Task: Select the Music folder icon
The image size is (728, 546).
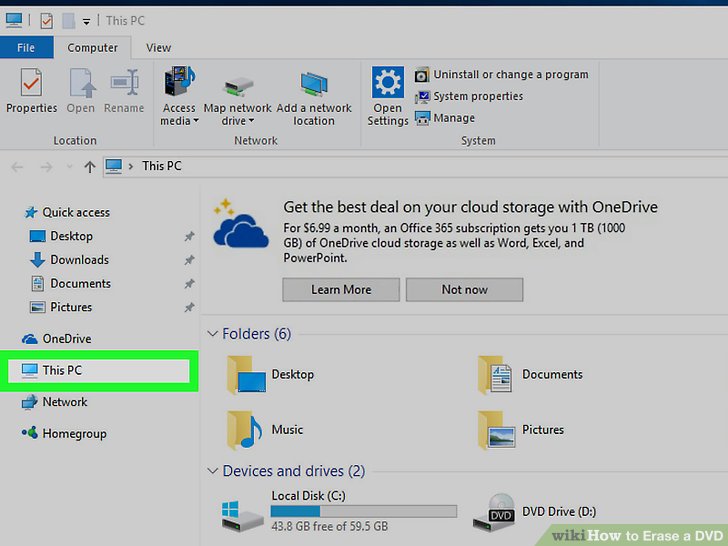Action: point(246,430)
